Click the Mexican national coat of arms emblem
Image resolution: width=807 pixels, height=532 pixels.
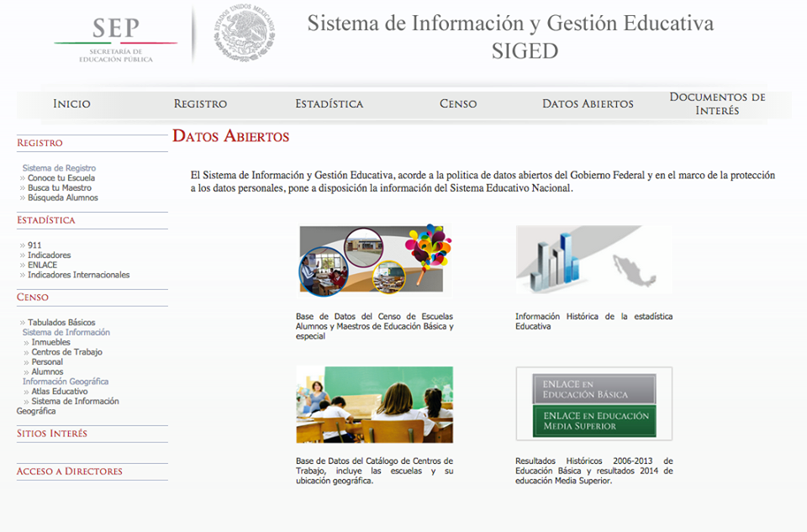(x=245, y=34)
